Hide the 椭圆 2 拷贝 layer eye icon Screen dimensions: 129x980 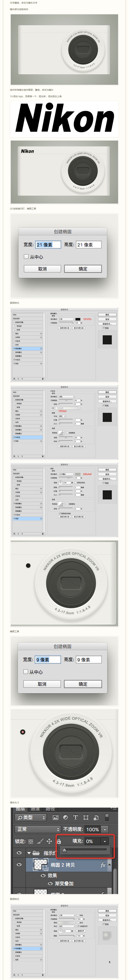click(x=19, y=865)
